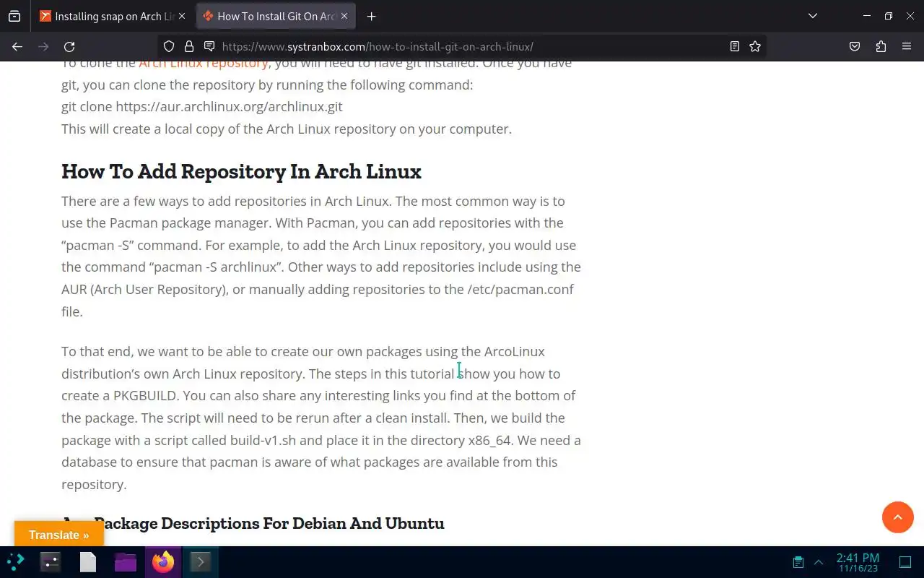Expand hidden system tray icons arrow
Viewport: 924px width, 578px height.
click(819, 562)
